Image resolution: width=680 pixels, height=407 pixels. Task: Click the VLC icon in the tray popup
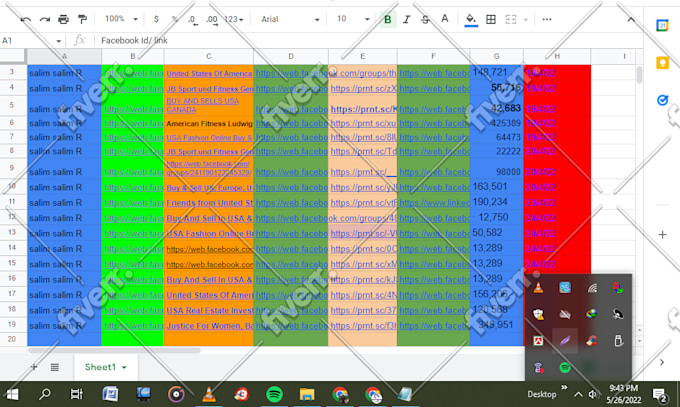pos(538,288)
